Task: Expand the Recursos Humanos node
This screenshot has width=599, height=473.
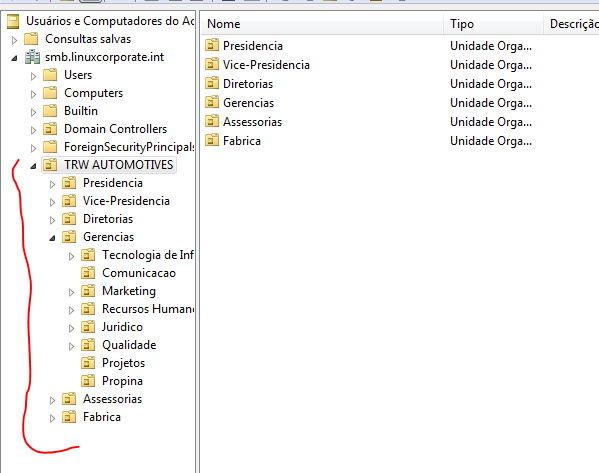Action: click(x=71, y=310)
